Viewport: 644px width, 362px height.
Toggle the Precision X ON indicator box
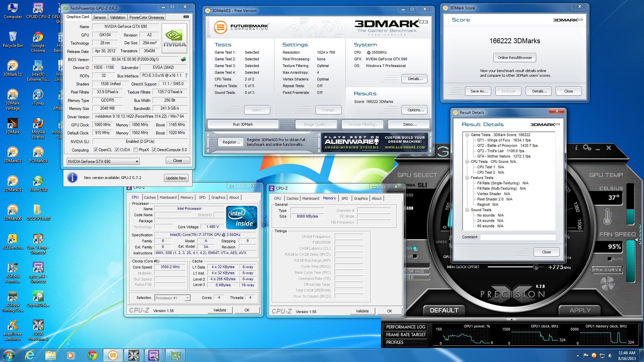tap(415, 248)
